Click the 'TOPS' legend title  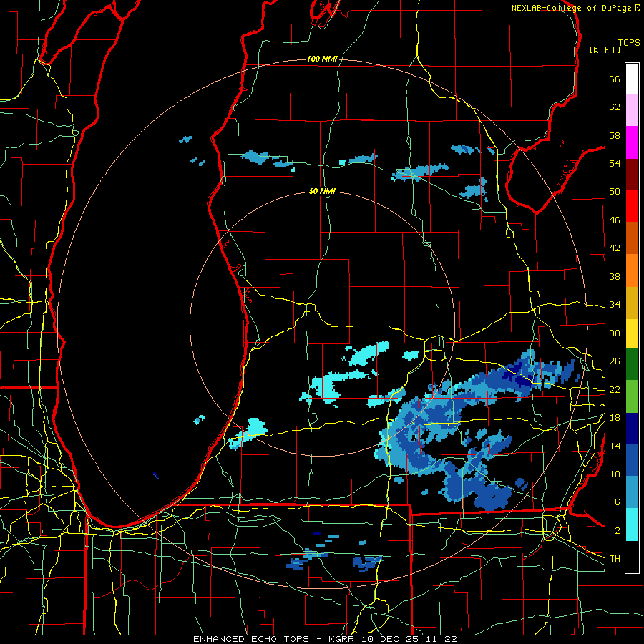point(629,43)
